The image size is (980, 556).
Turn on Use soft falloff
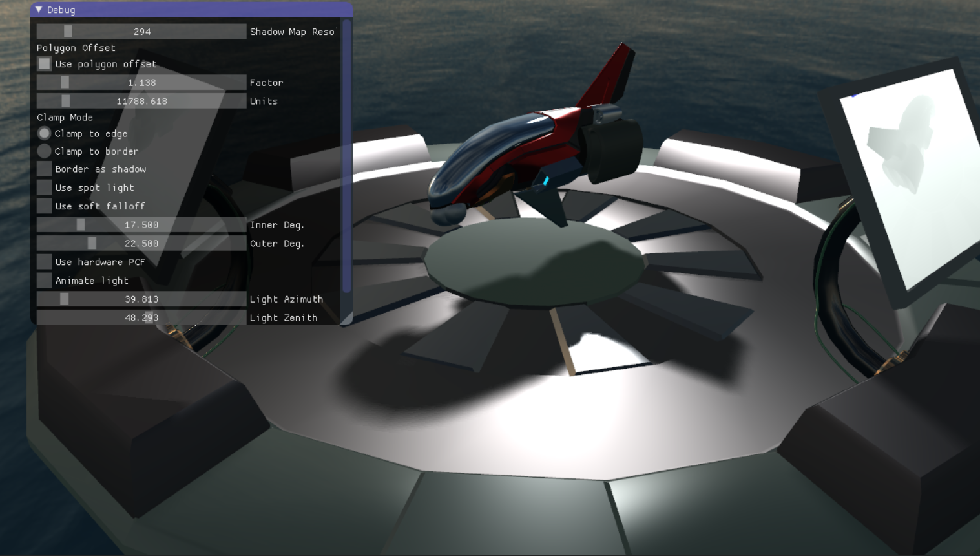tap(44, 206)
